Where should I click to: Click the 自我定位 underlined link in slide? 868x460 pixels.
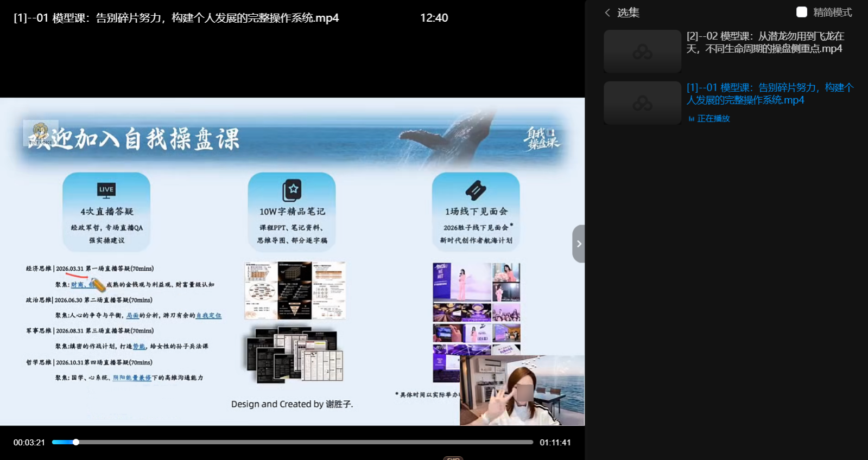pos(208,315)
